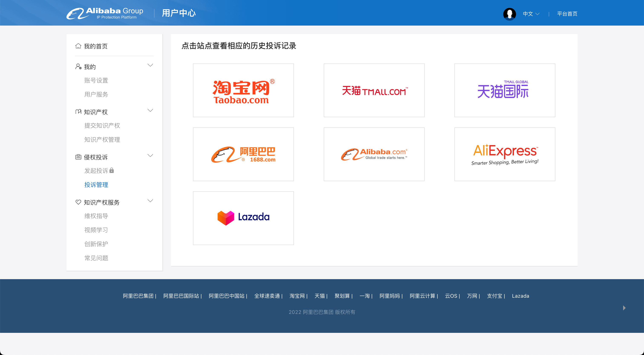The image size is (644, 355).
Task: Click 阿里巴巴国际站 footer link
Action: tap(181, 296)
